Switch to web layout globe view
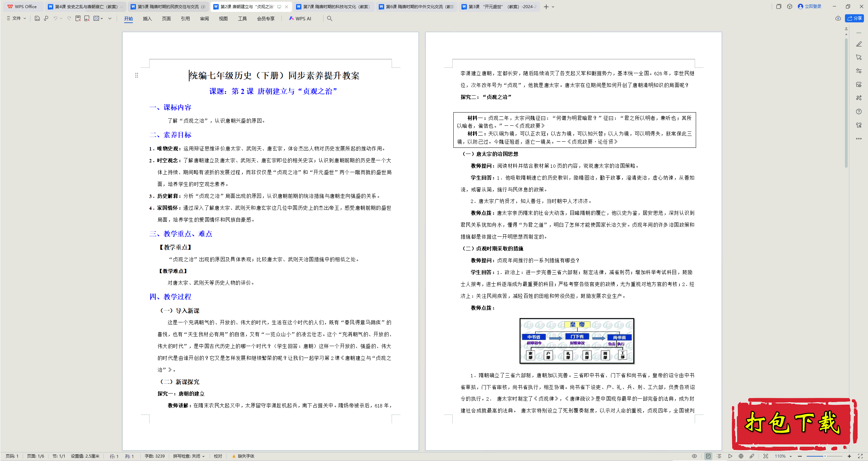Screen dimensions: 868x461 point(741,456)
